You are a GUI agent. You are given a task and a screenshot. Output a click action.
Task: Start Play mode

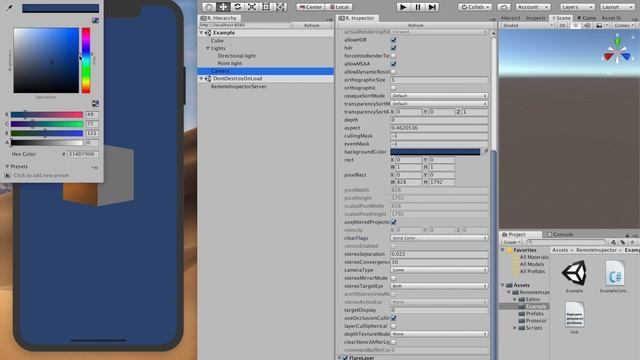coord(403,7)
